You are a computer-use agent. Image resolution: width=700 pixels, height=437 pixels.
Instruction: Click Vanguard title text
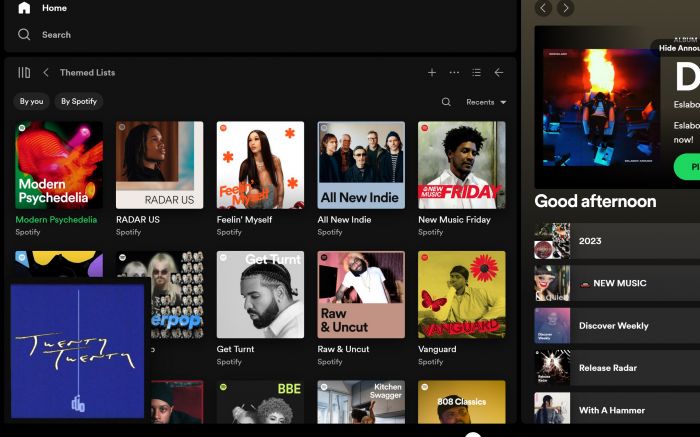point(437,349)
